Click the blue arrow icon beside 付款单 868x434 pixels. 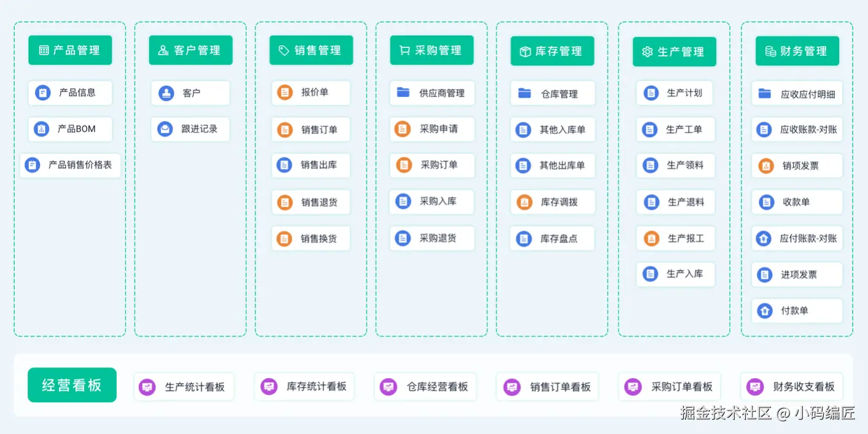pos(764,311)
